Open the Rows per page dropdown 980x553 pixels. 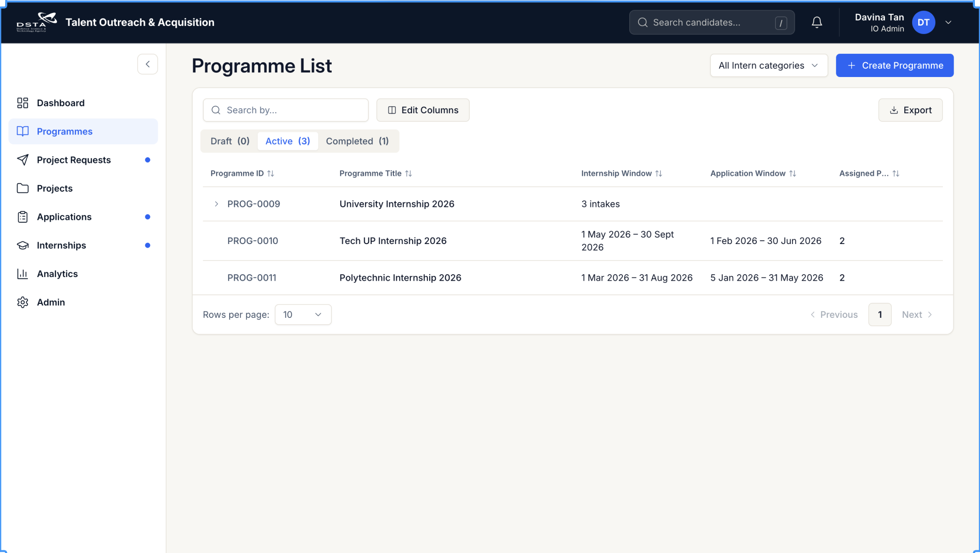pos(303,315)
